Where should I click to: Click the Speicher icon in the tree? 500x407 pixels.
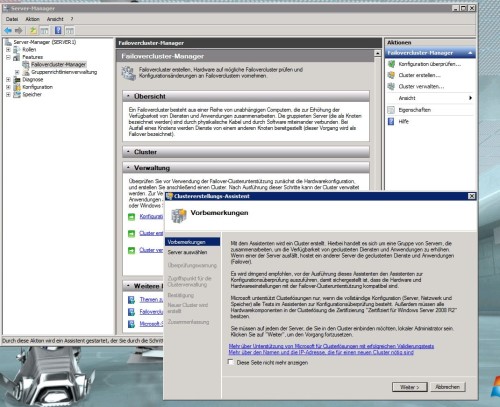click(17, 95)
